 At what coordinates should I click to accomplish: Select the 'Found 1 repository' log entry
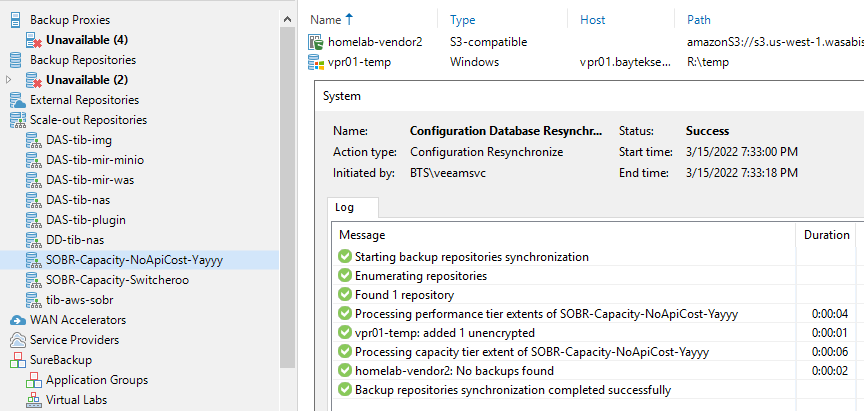[x=404, y=295]
